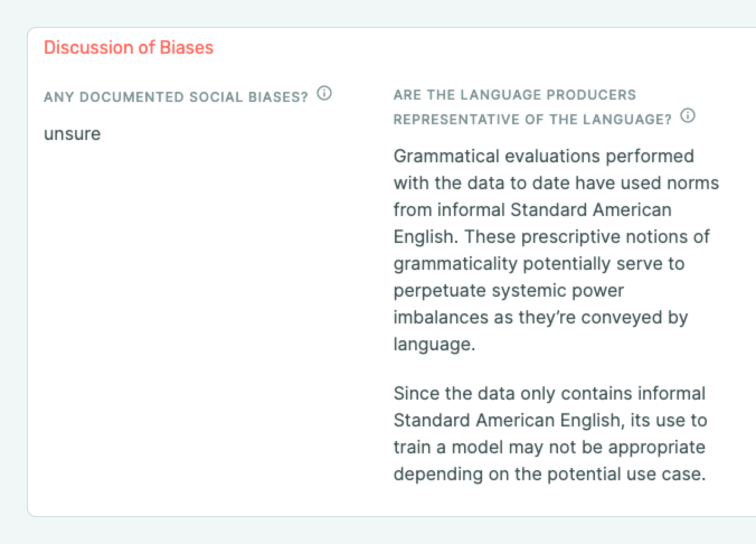Click 'train a model may not' line
This screenshot has height=544, width=756.
[x=549, y=447]
